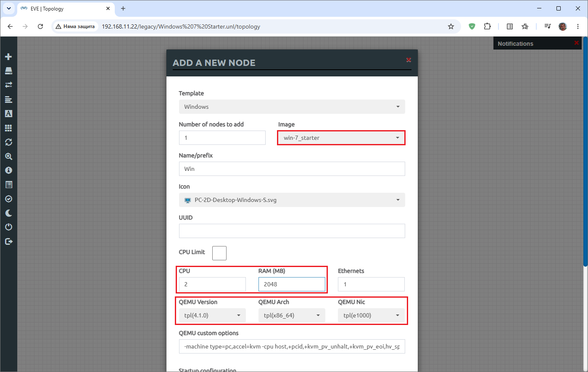Open the grid More actions sidebar icon

coord(8,128)
